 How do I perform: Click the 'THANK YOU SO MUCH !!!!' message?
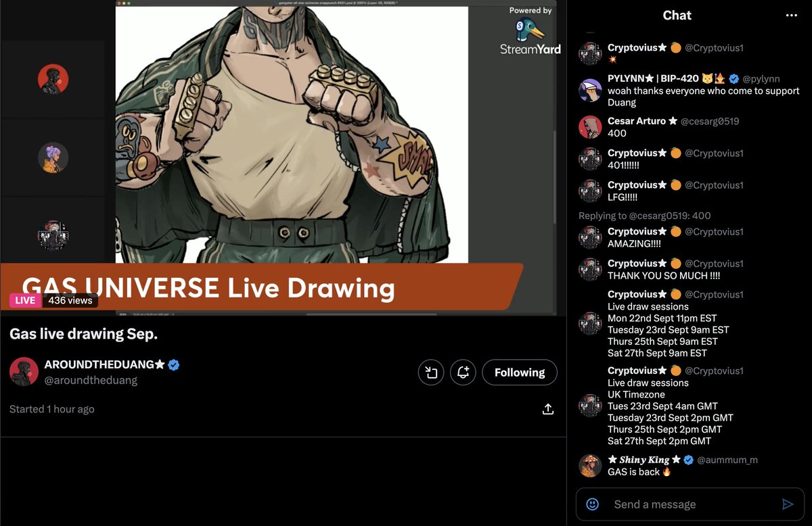point(664,275)
